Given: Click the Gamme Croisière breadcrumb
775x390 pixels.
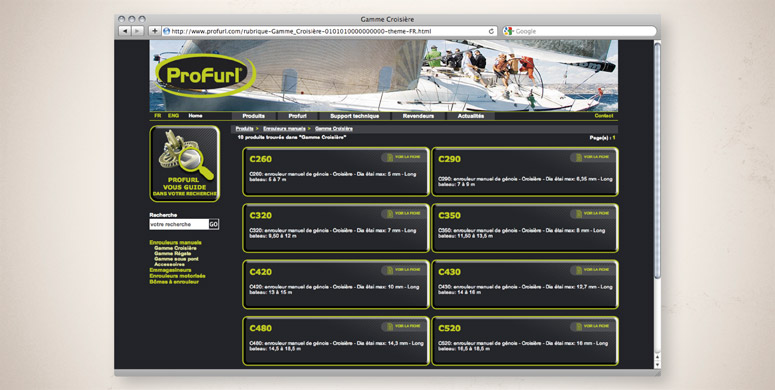Looking at the screenshot, I should coord(334,129).
